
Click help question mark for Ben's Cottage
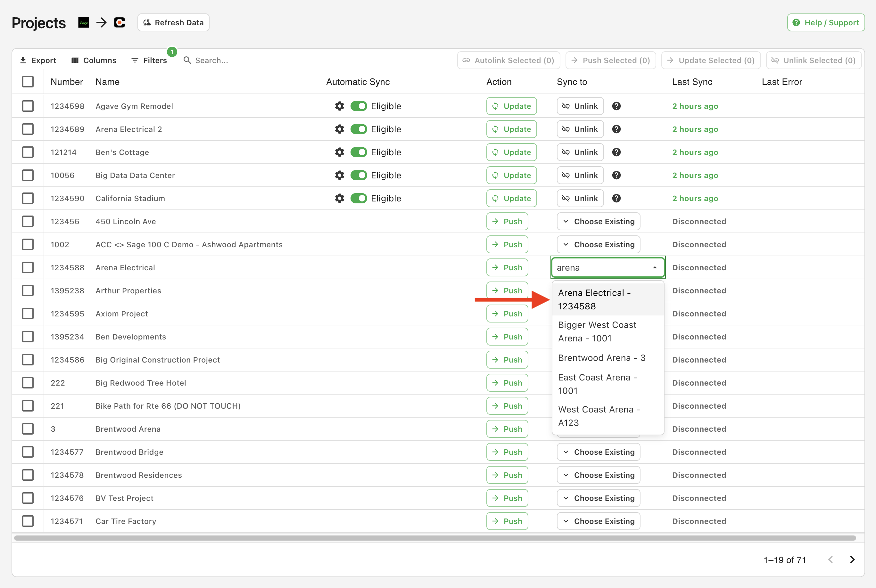tap(616, 152)
